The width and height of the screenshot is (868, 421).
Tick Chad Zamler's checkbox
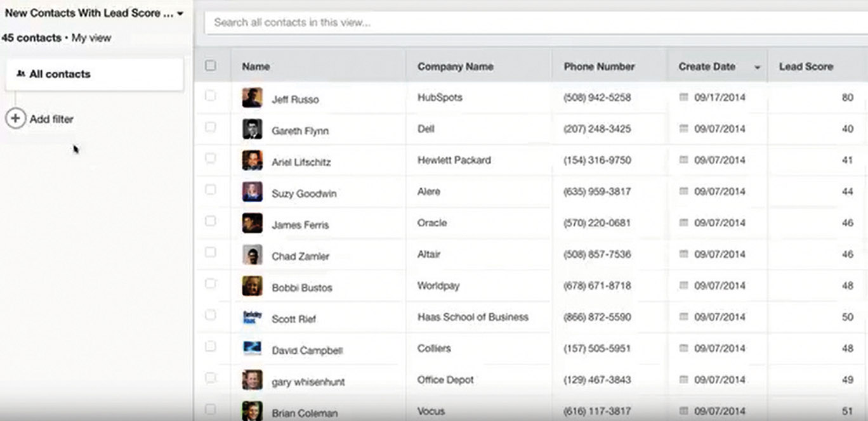click(x=211, y=252)
